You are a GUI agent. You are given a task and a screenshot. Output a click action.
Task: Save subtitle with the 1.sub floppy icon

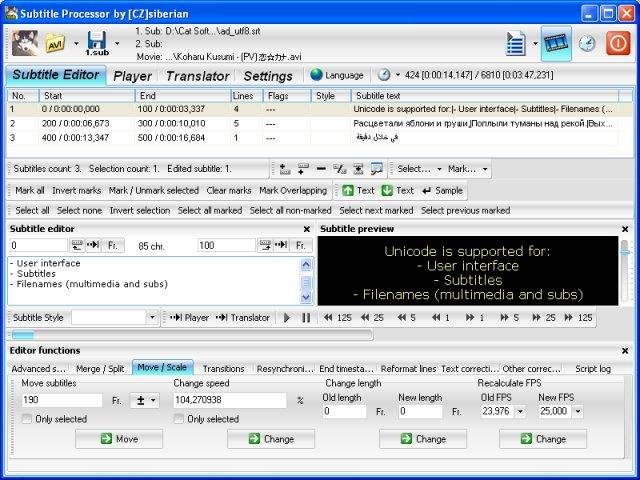point(97,43)
